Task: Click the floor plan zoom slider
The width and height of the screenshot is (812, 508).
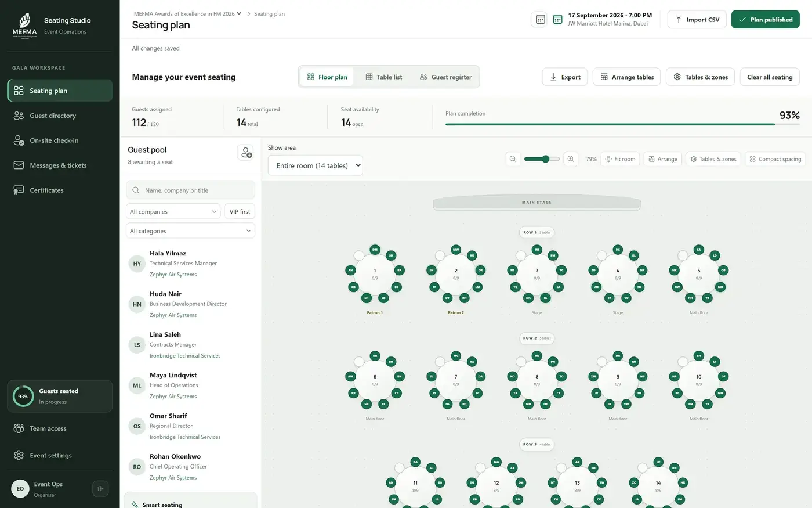Action: point(542,159)
